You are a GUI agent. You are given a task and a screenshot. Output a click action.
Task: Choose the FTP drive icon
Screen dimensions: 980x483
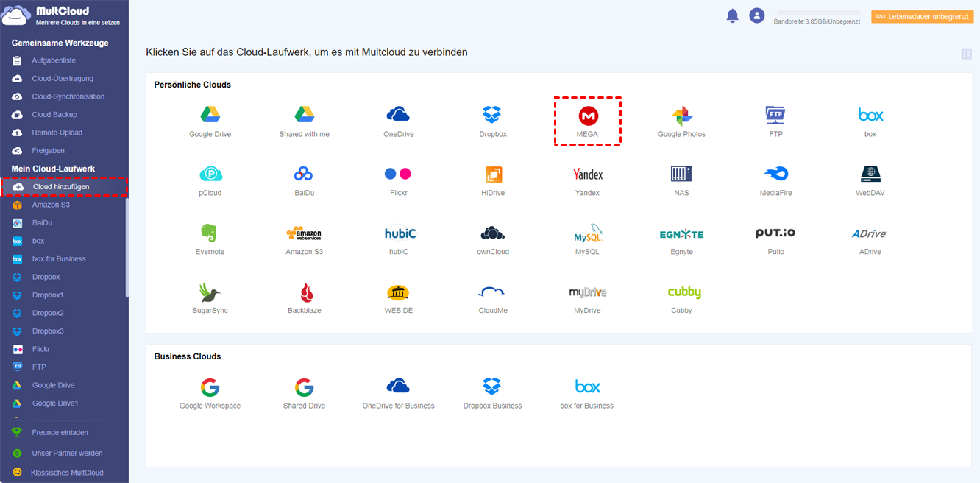(x=775, y=115)
